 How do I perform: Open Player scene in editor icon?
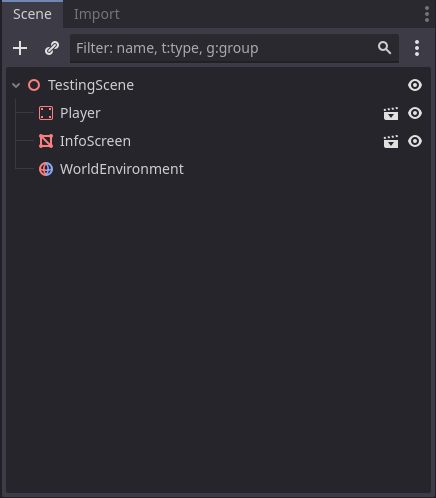[x=391, y=113]
